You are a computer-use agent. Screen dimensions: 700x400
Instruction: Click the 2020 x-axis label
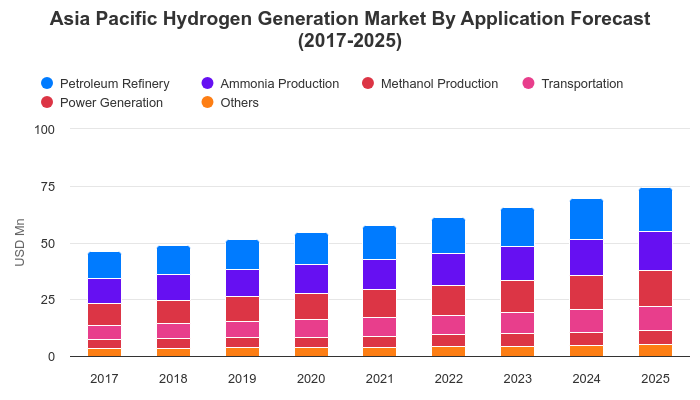[x=311, y=379]
